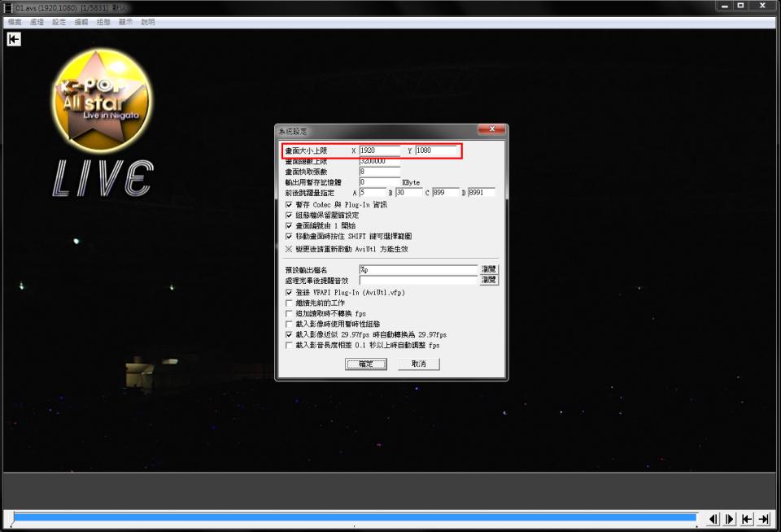781x532 pixels.
Task: Click the X field showing 1920
Action: (380, 150)
